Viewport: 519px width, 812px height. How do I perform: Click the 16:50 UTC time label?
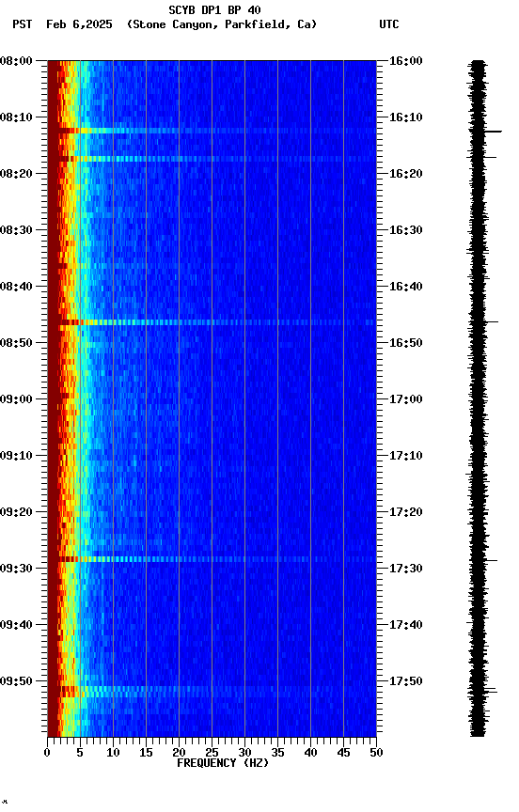[405, 343]
